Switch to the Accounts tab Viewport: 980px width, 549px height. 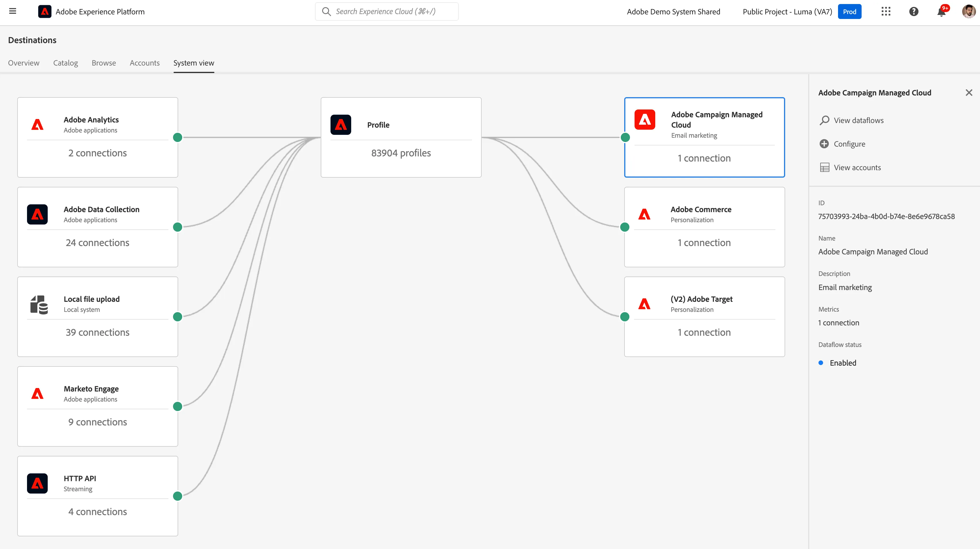click(145, 63)
